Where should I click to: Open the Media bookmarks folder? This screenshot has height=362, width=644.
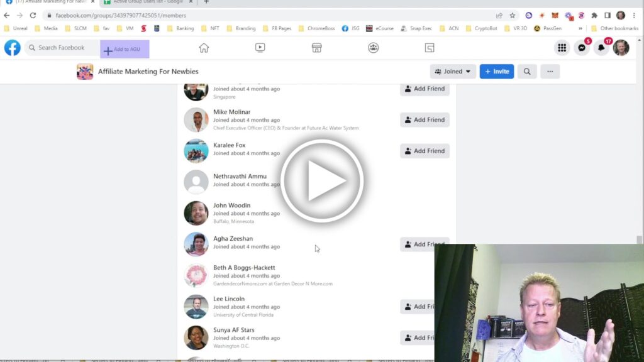pyautogui.click(x=46, y=29)
